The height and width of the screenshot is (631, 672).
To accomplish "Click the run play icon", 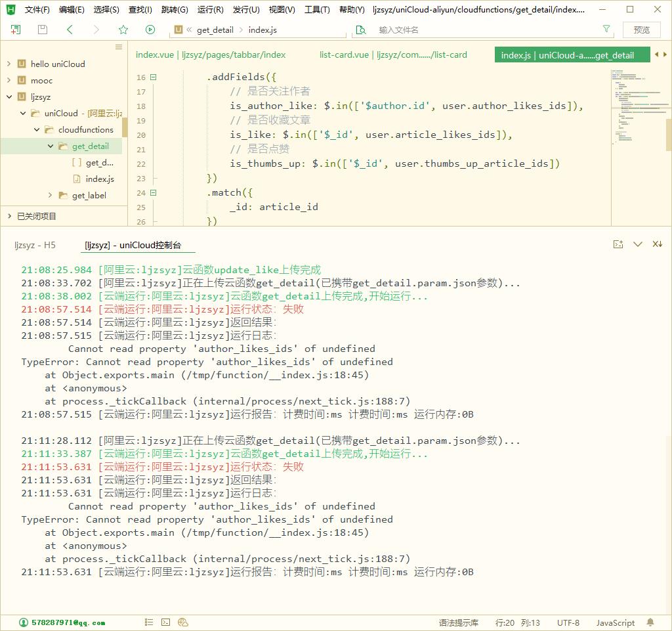I will 150,30.
